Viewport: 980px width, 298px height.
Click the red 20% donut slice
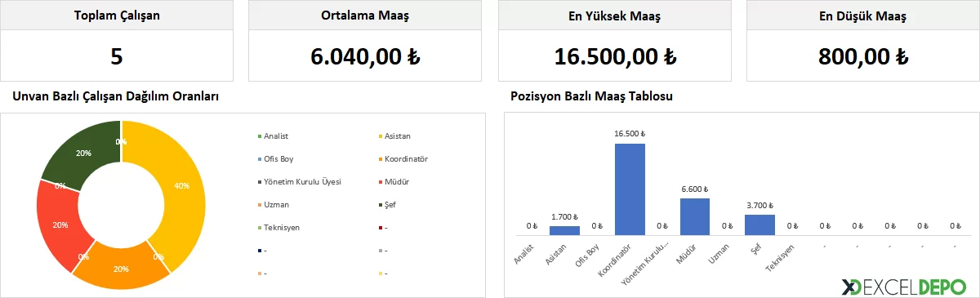(x=57, y=225)
